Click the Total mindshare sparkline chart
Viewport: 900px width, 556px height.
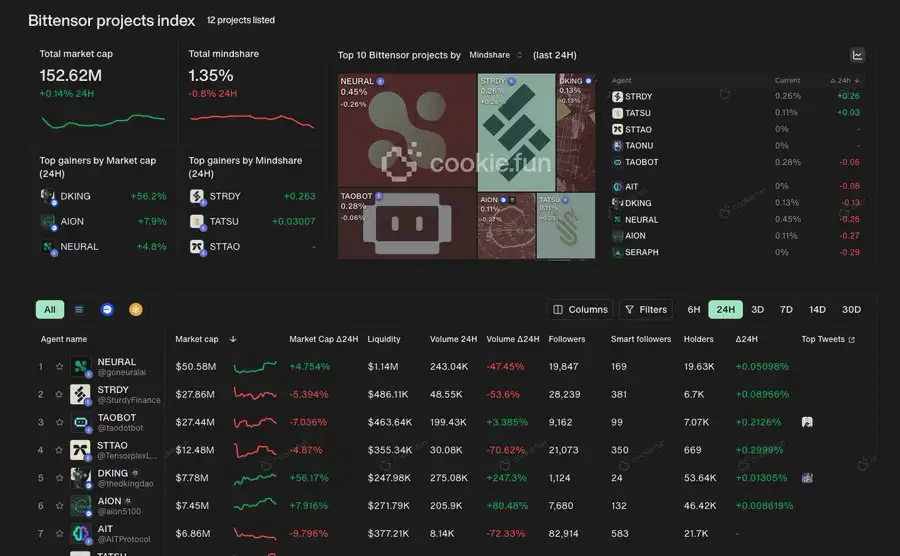(253, 120)
